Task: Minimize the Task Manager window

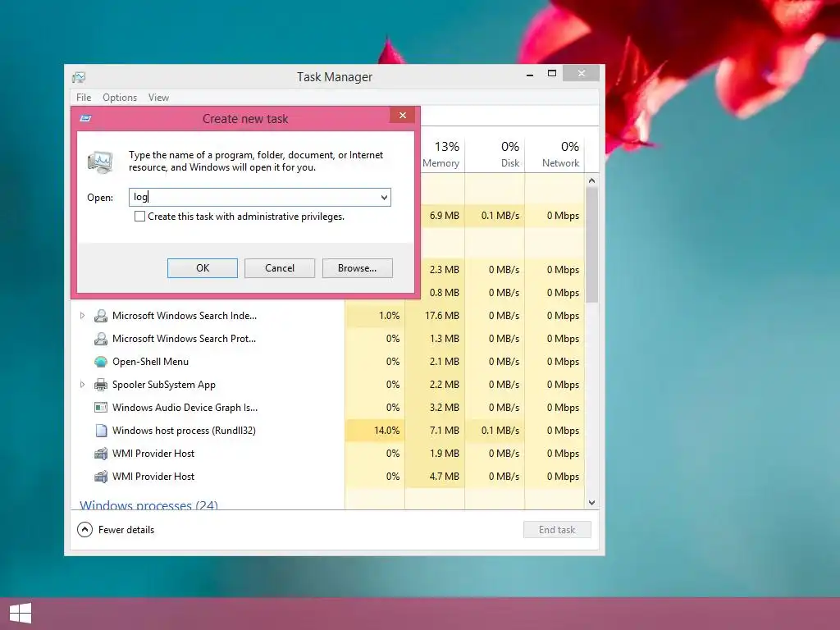Action: click(530, 75)
